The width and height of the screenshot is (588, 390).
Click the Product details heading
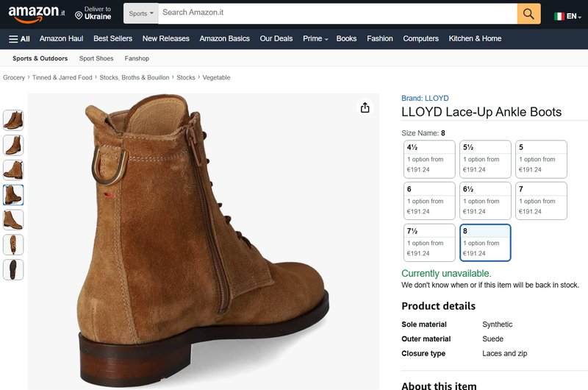pos(438,306)
